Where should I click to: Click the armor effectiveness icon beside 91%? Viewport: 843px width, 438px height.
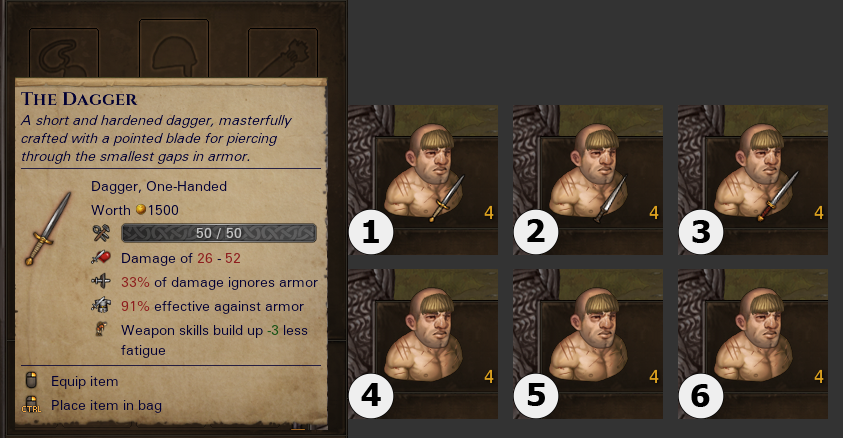(101, 306)
